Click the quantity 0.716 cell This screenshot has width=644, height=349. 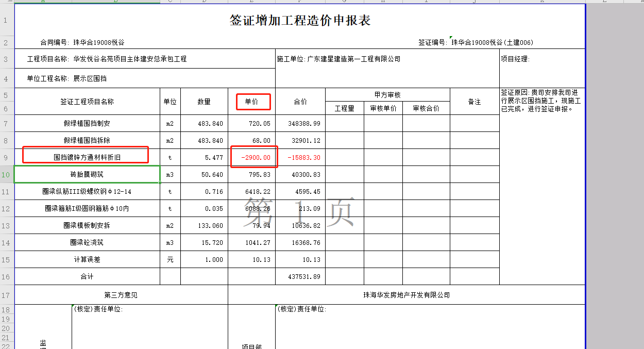tap(204, 191)
